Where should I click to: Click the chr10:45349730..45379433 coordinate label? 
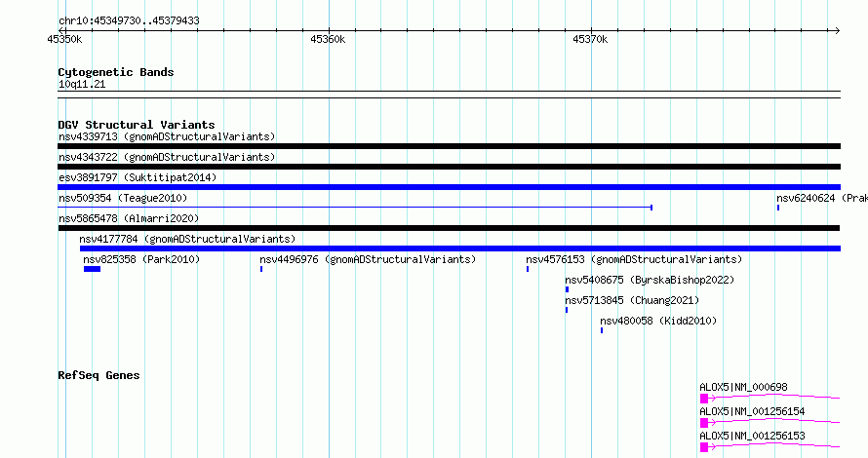[129, 21]
